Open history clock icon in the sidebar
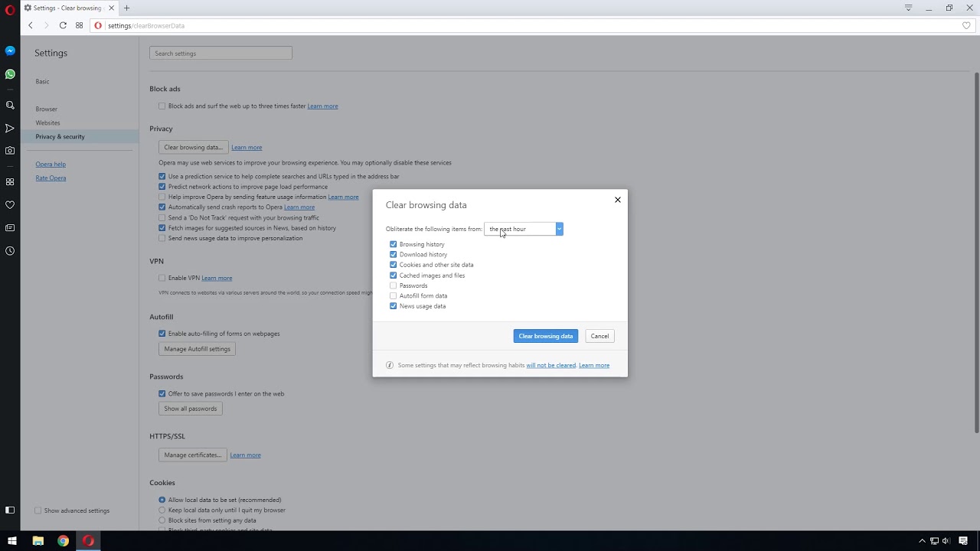 [10, 251]
